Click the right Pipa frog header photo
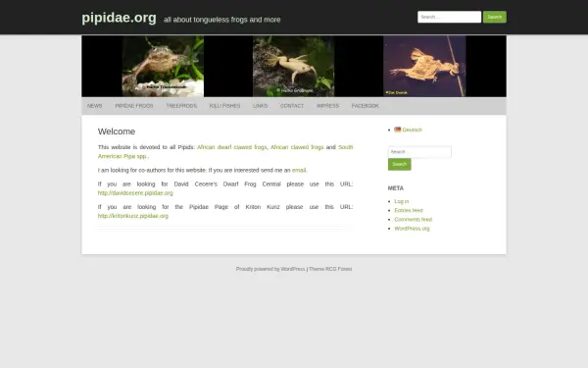 pyautogui.click(x=424, y=67)
